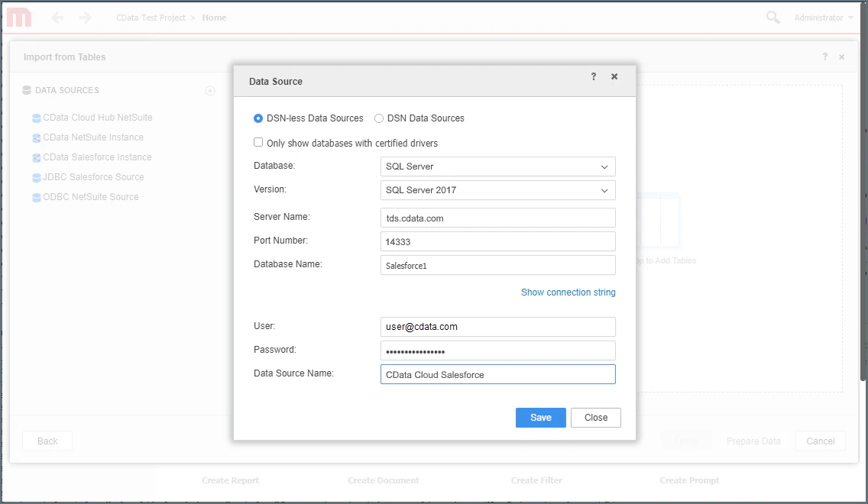Open the Data Source dialog help icon

point(593,76)
